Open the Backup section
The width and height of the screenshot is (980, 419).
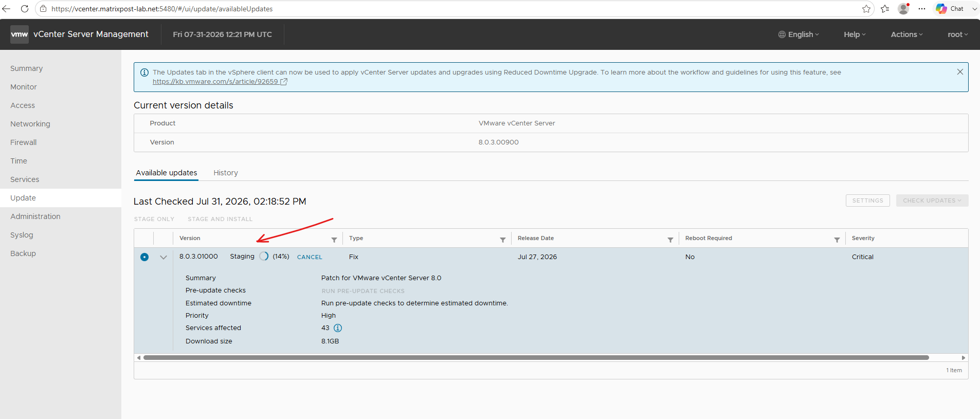pyautogui.click(x=61, y=253)
